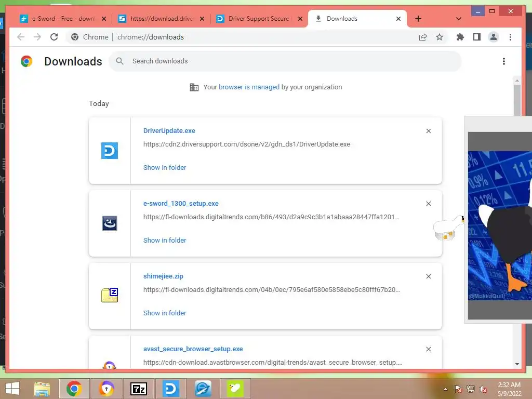Open the Chrome profile avatar

[x=494, y=37]
